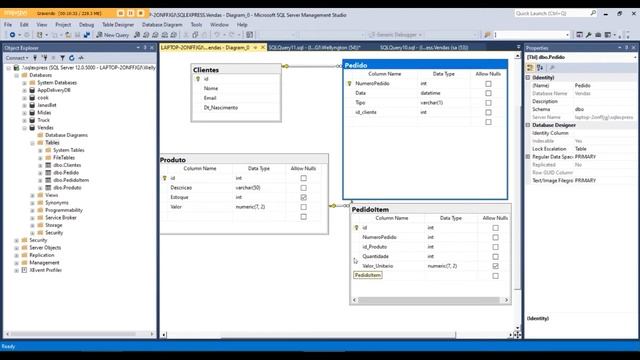The image size is (640, 360).
Task: Uncheck Allow Nulls for PedidoItem Valor_Unitario
Action: tap(495, 266)
